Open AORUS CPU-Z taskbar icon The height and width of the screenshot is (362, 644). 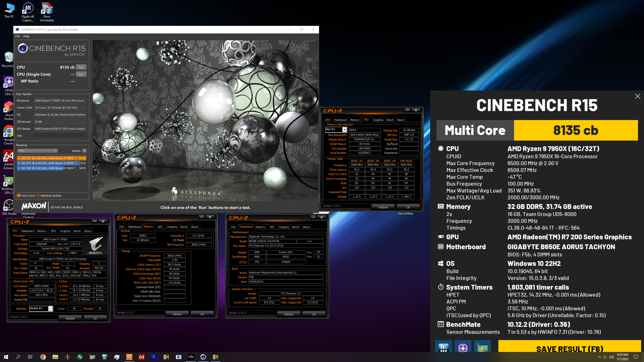(129, 357)
